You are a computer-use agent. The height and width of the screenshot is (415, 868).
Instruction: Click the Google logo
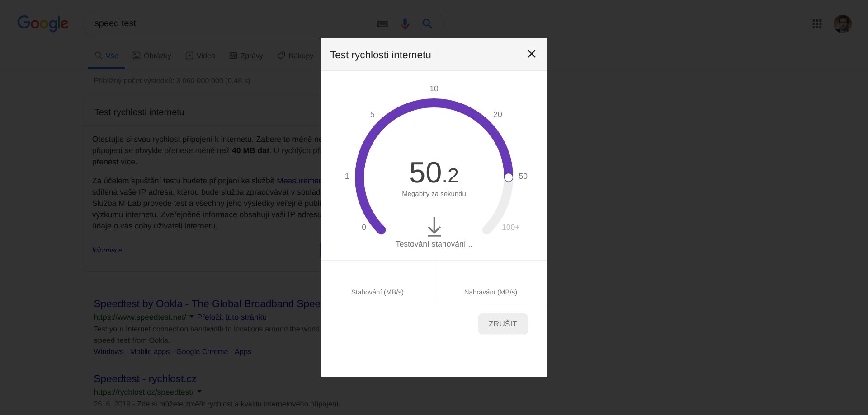click(43, 23)
